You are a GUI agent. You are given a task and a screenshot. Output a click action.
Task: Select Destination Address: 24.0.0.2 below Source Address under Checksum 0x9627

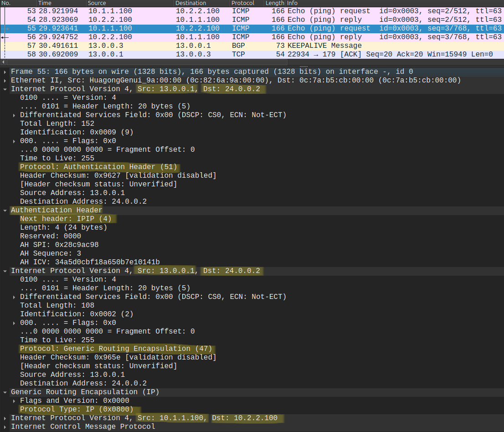[83, 201]
